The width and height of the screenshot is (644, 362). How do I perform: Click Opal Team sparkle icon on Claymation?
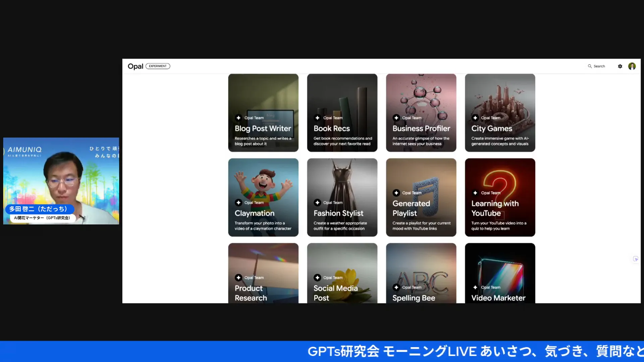pos(238,202)
